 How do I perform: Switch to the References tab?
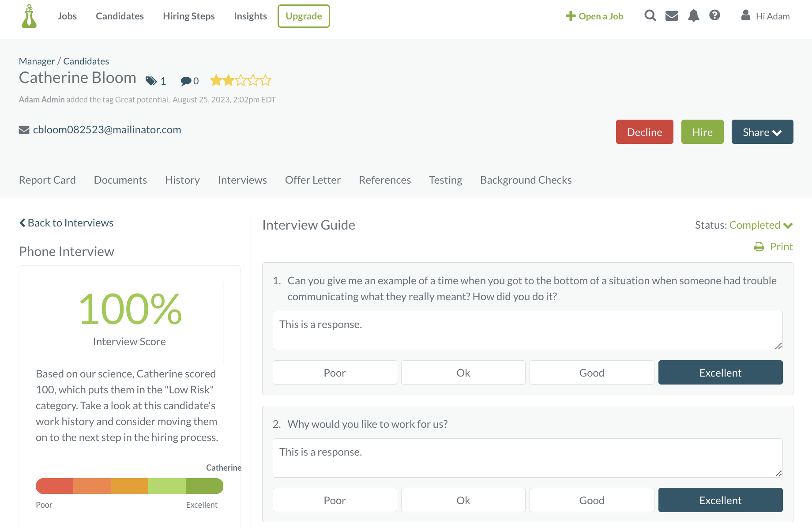click(x=384, y=180)
